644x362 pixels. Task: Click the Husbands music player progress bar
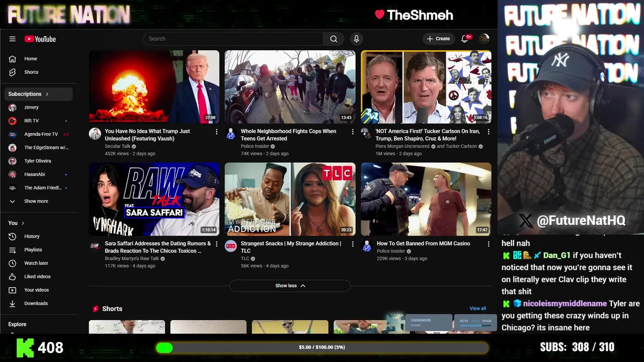(x=475, y=326)
